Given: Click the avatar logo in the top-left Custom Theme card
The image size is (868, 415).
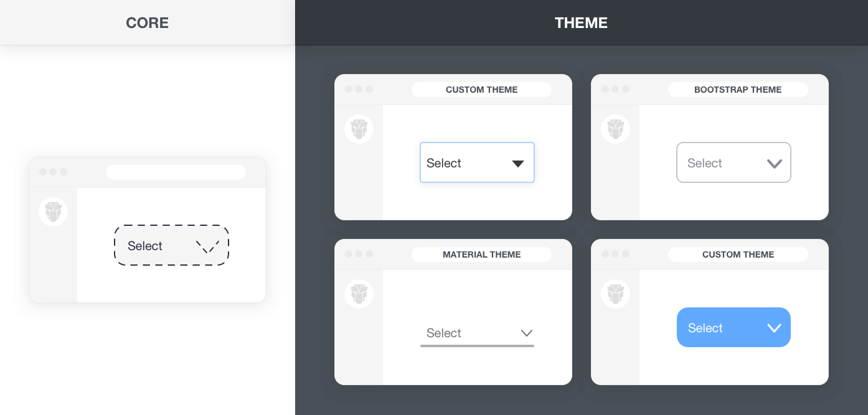Looking at the screenshot, I should [359, 129].
